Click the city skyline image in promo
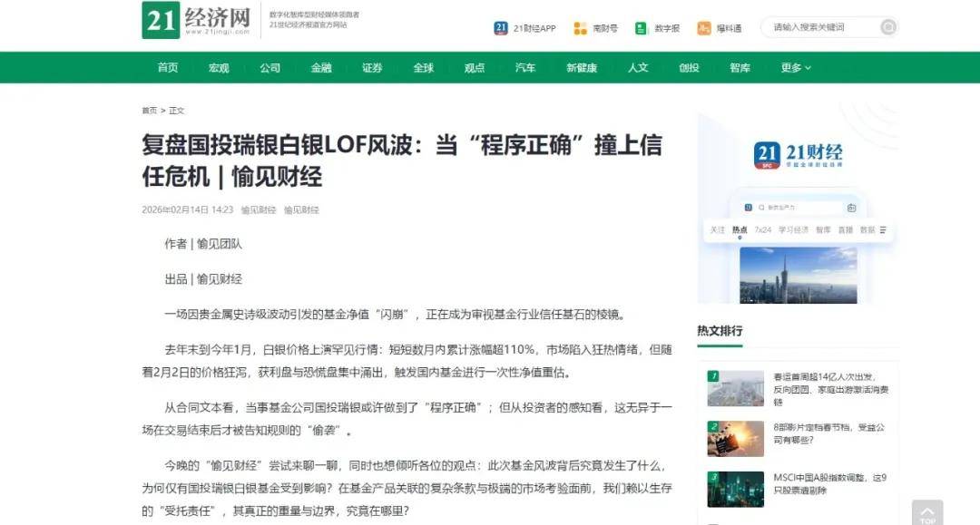This screenshot has height=525, width=980. [x=799, y=276]
